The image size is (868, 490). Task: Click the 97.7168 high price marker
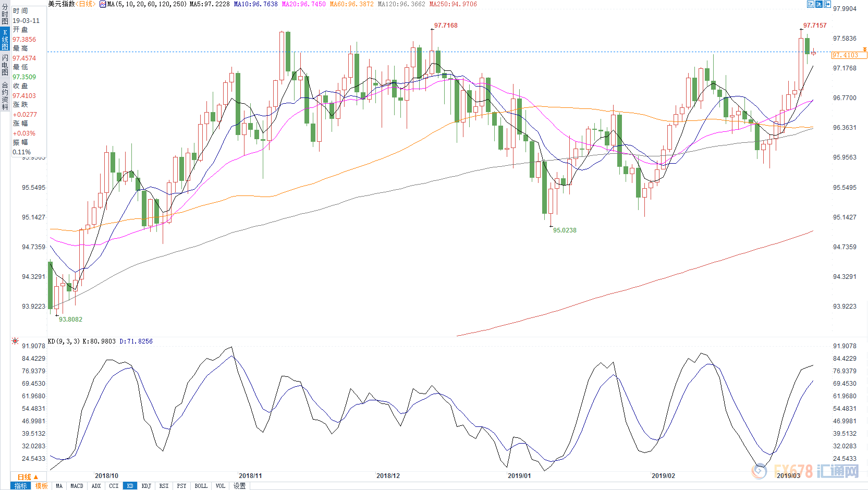point(445,26)
